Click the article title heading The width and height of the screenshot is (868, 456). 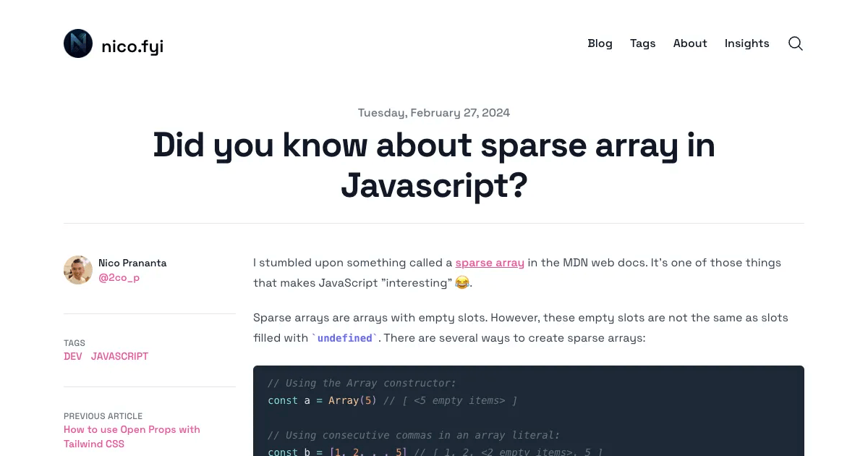(434, 165)
